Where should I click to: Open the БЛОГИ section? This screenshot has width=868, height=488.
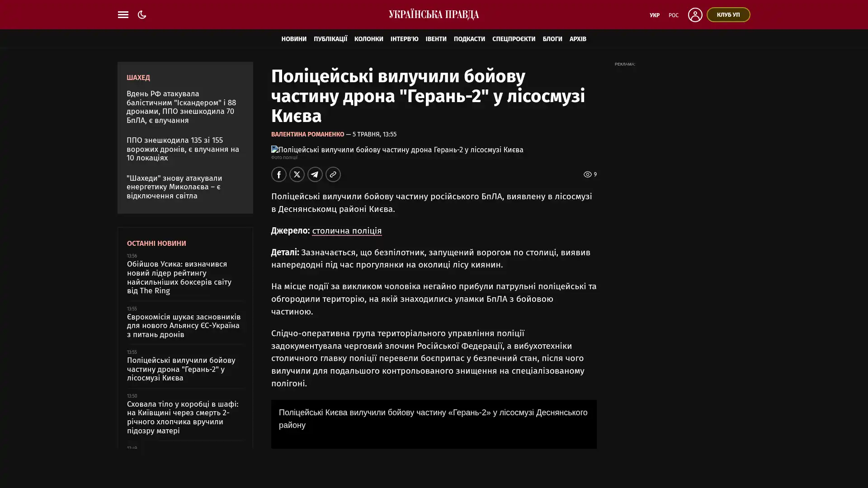click(552, 39)
